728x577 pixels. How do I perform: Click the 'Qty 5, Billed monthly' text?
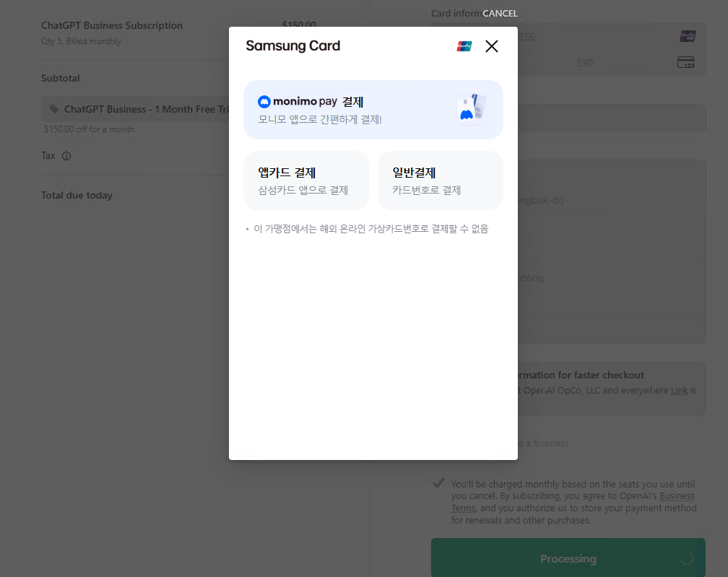point(81,41)
